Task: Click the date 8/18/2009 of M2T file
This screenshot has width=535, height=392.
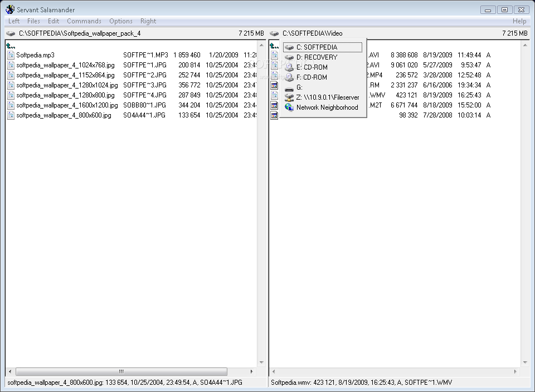Action: click(x=437, y=105)
